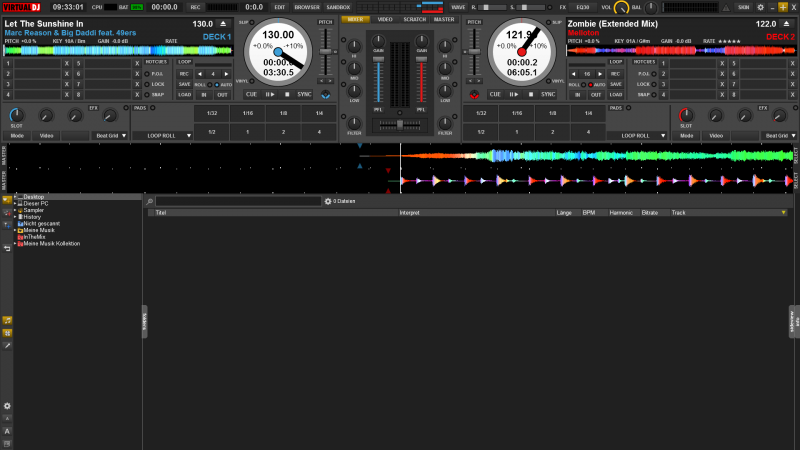This screenshot has height=450, width=800.
Task: Click the add favorite folder icon in sidebar
Action: [x=7, y=200]
